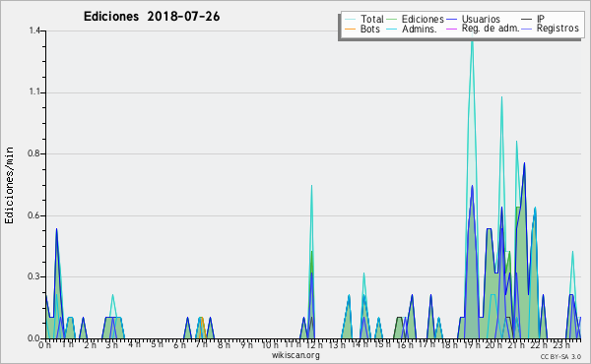Select the Ediciones legend entry
The image size is (591, 364).
point(423,19)
